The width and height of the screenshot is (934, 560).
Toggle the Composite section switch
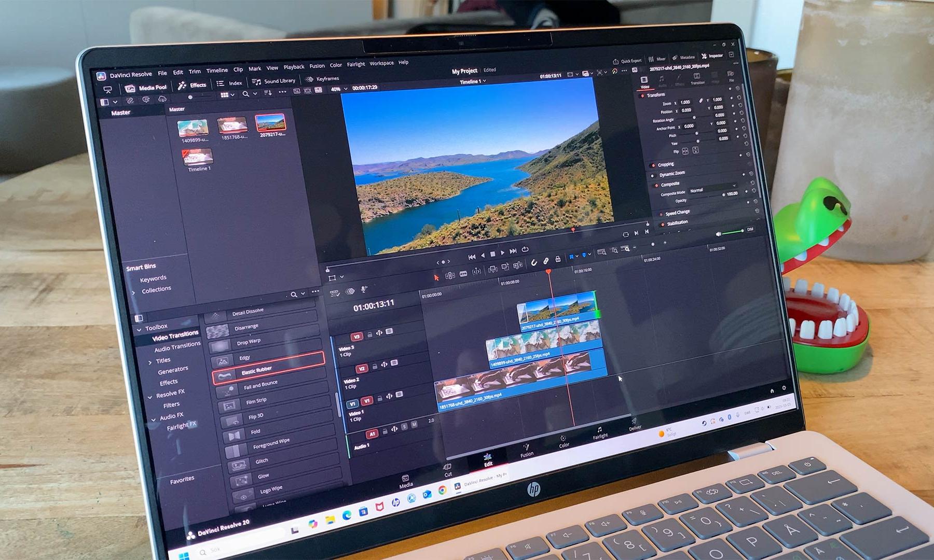click(x=656, y=185)
